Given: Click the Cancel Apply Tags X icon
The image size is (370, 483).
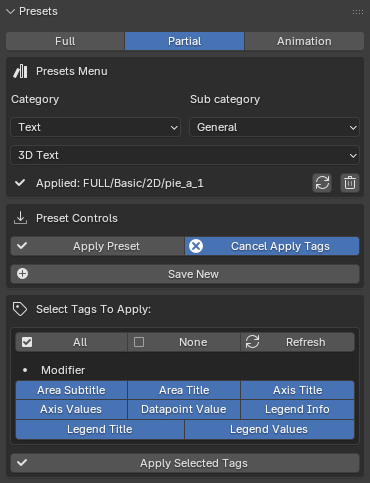Looking at the screenshot, I should (196, 246).
